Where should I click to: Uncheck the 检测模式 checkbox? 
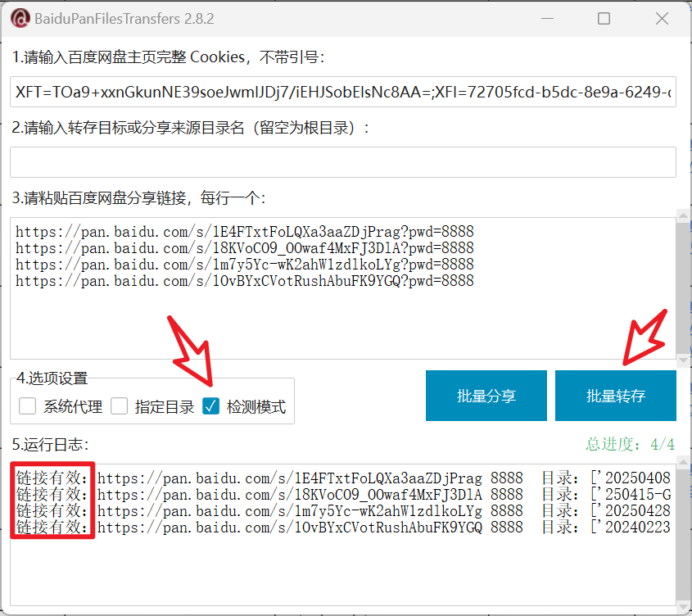click(x=211, y=406)
